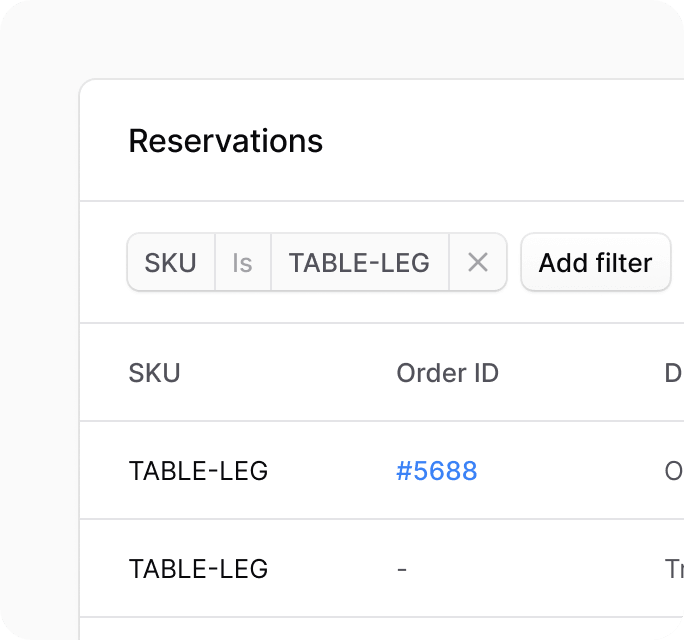Image resolution: width=684 pixels, height=640 pixels.
Task: Click the Reservations heading
Action: tap(226, 141)
